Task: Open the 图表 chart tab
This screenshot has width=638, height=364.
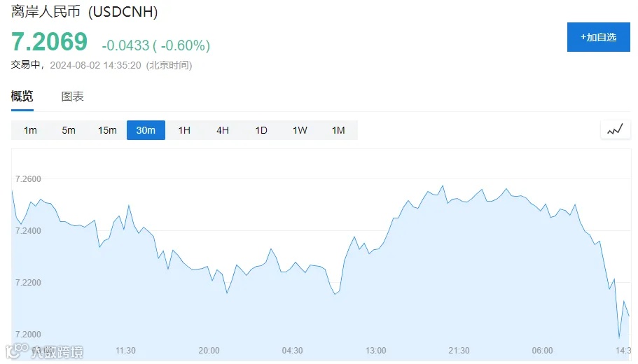Action: click(x=72, y=97)
